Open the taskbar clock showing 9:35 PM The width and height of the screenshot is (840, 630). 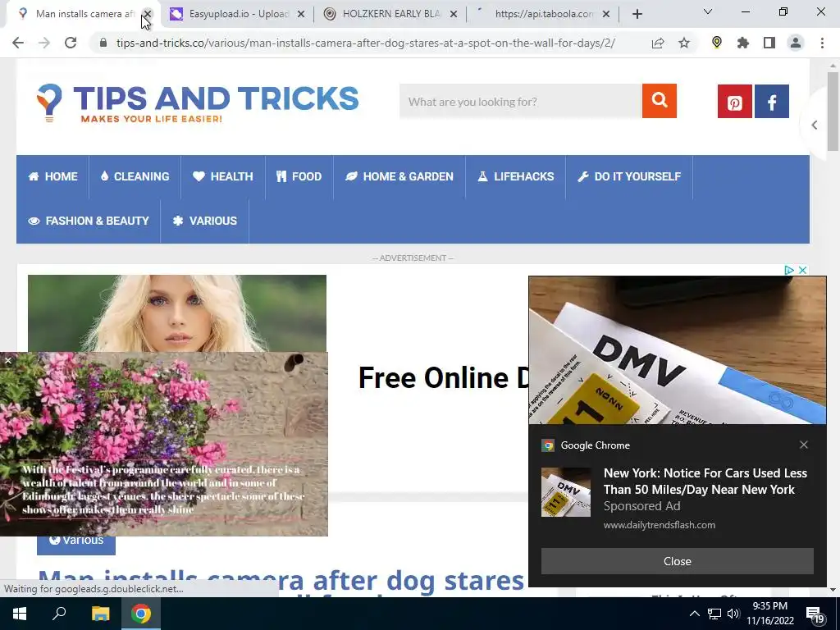pos(770,614)
